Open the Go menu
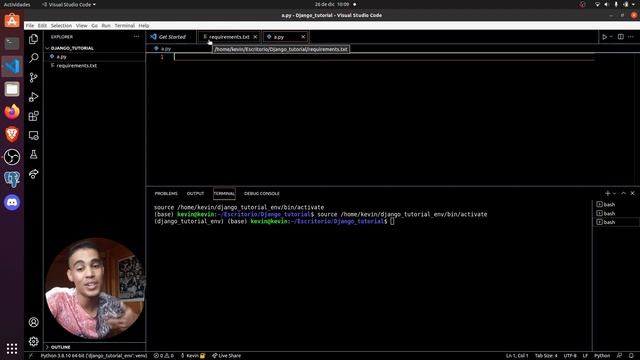Image resolution: width=640 pixels, height=360 pixels. tap(94, 25)
